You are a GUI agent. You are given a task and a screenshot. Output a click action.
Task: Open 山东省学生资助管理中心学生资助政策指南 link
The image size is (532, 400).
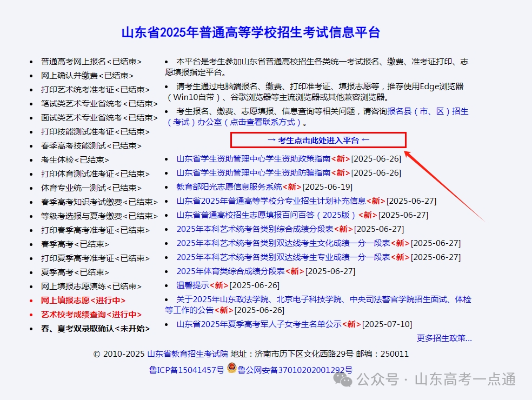[x=254, y=159]
